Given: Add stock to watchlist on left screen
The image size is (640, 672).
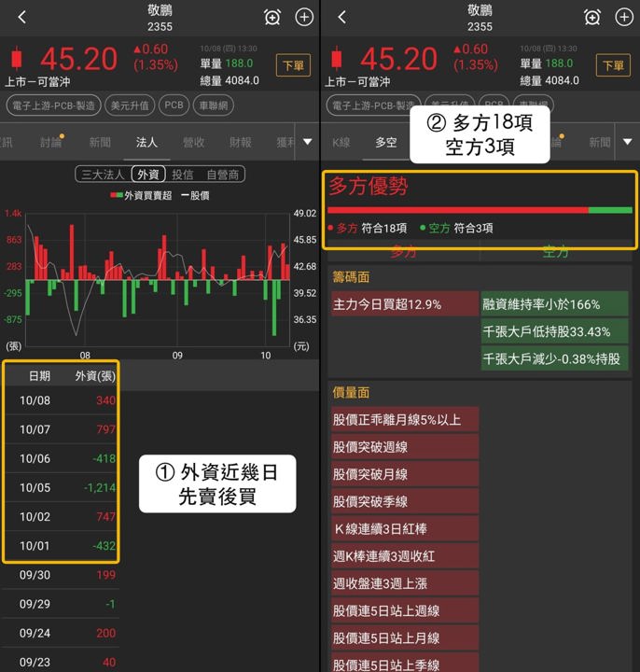Looking at the screenshot, I should point(304,17).
